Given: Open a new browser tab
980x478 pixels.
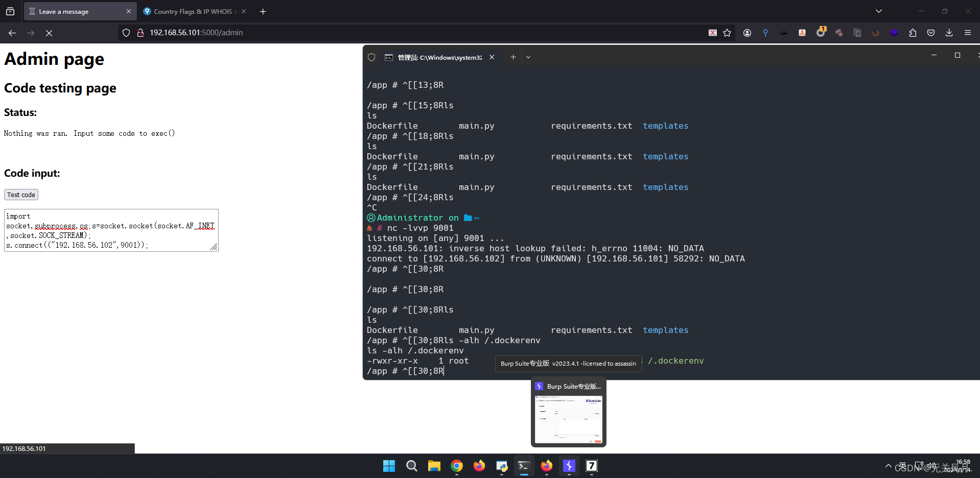Looking at the screenshot, I should click(263, 11).
